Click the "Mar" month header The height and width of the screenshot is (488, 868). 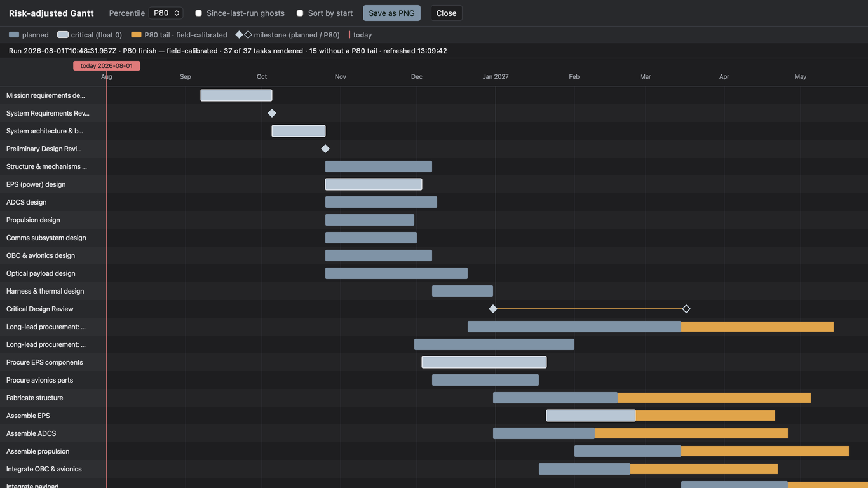pos(646,76)
